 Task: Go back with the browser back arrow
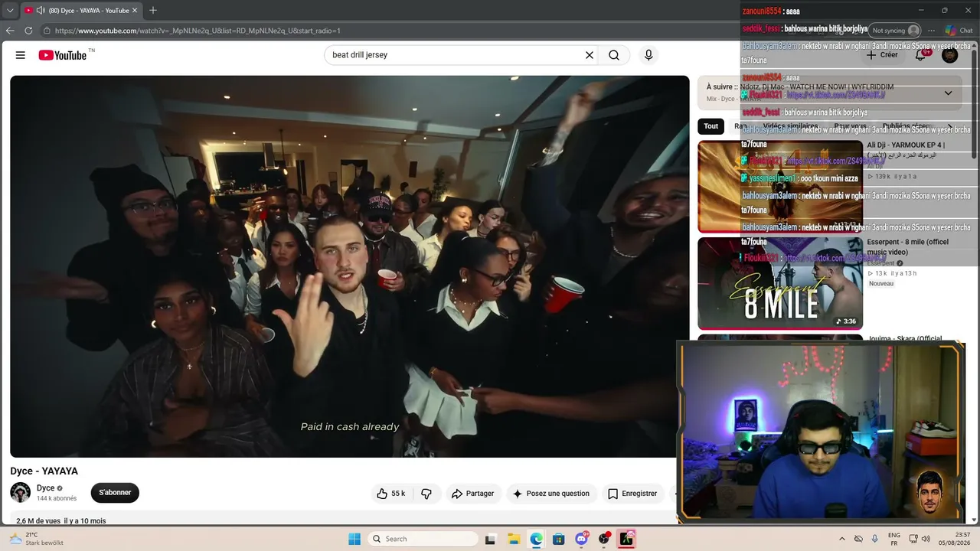(x=10, y=31)
